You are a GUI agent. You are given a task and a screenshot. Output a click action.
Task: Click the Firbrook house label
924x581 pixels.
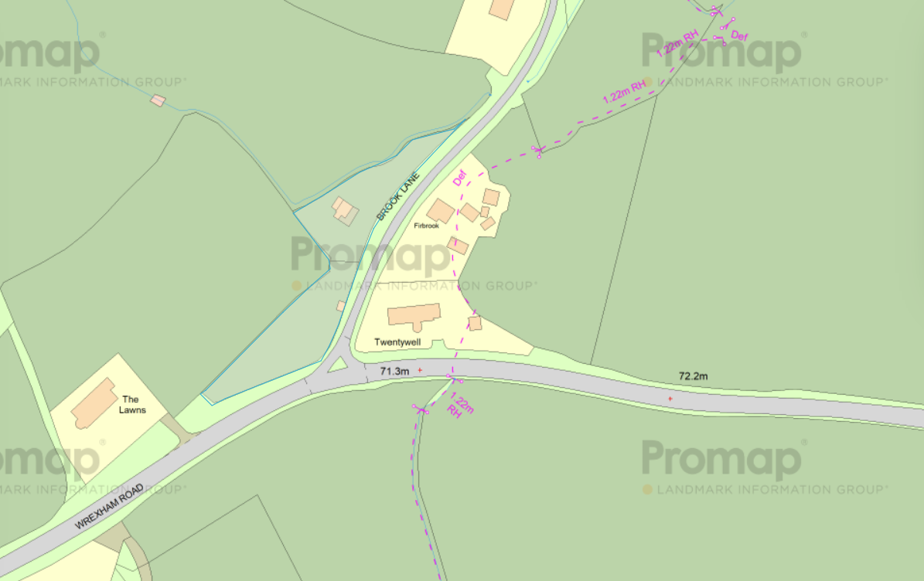[x=426, y=226]
